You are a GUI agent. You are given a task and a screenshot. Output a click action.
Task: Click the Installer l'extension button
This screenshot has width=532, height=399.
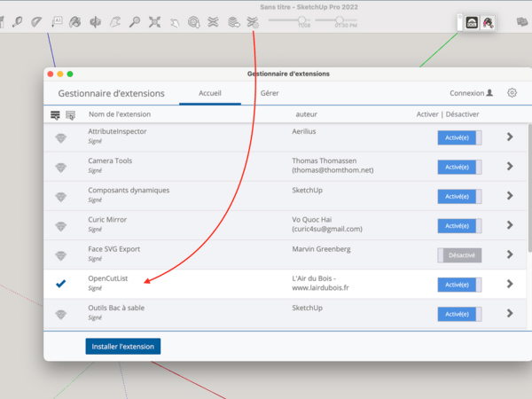(123, 346)
